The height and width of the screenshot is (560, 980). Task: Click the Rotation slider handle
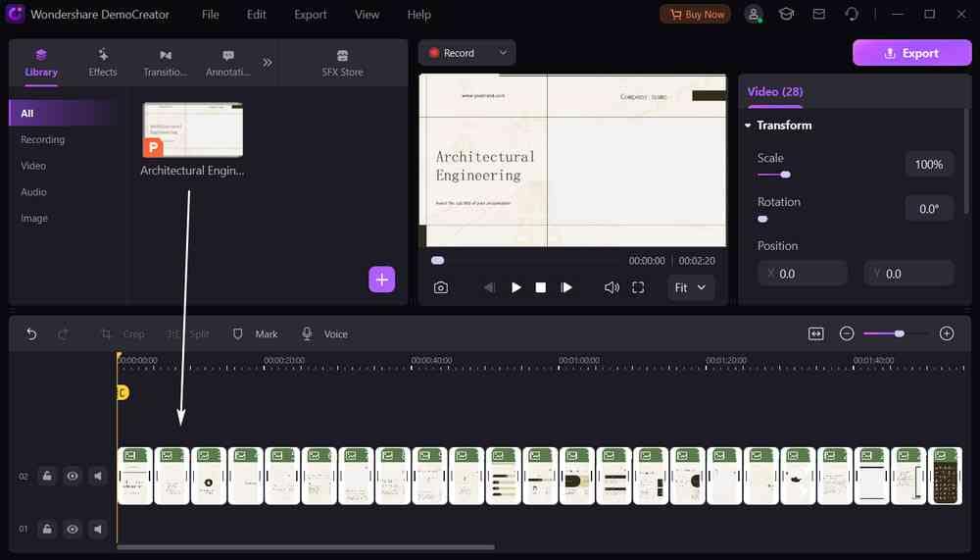coord(762,219)
